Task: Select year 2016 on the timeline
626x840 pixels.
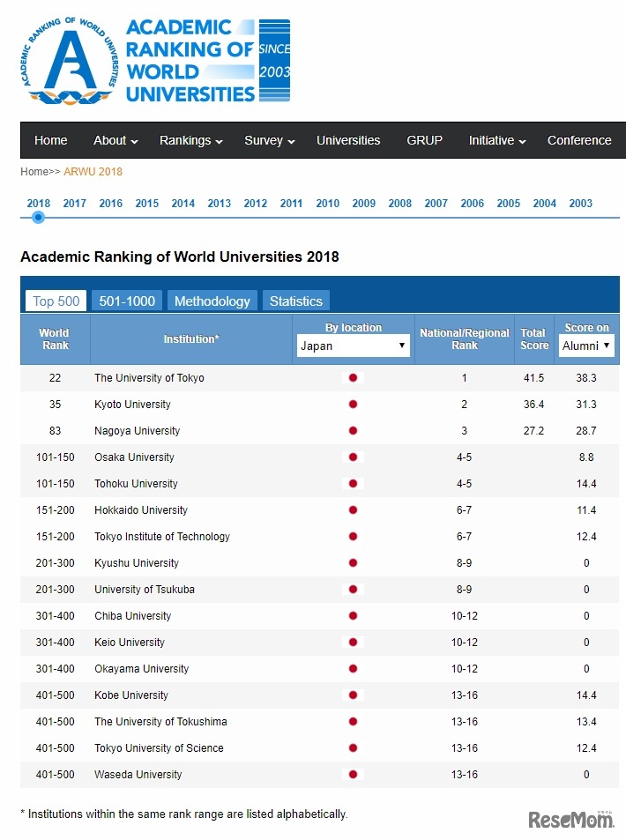Action: (x=111, y=204)
